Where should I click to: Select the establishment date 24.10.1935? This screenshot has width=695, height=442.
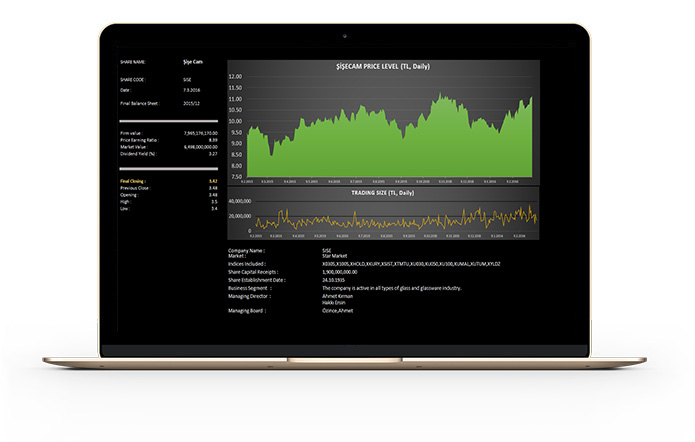coord(333,280)
